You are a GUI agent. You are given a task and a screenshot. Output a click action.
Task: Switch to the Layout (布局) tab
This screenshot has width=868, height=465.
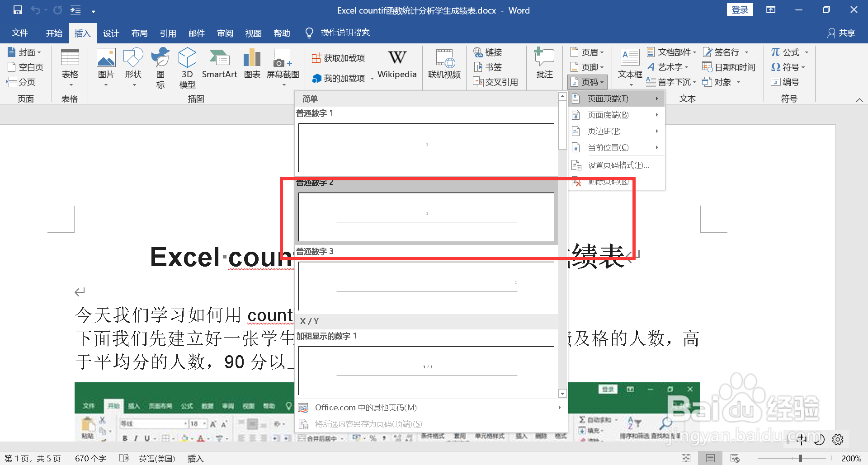pos(140,33)
